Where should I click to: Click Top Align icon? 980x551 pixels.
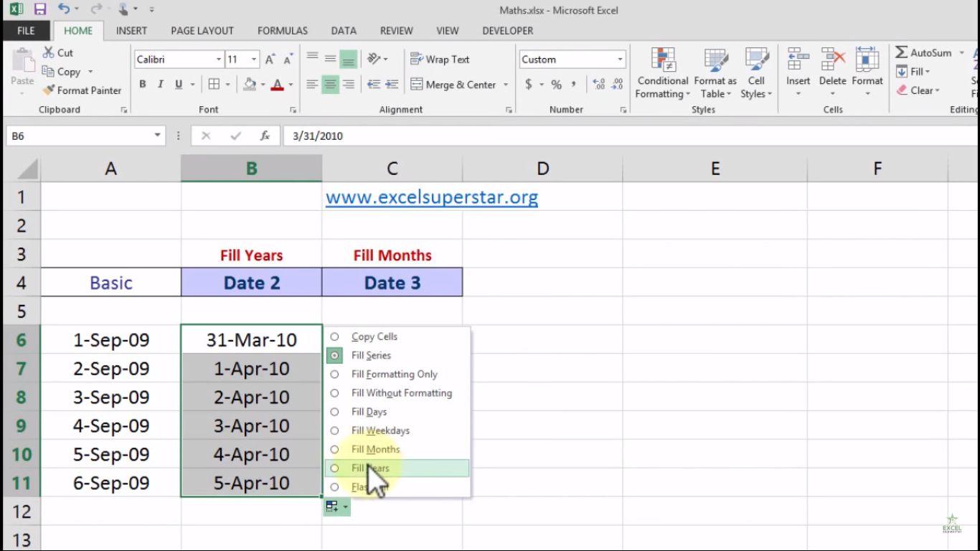point(312,59)
